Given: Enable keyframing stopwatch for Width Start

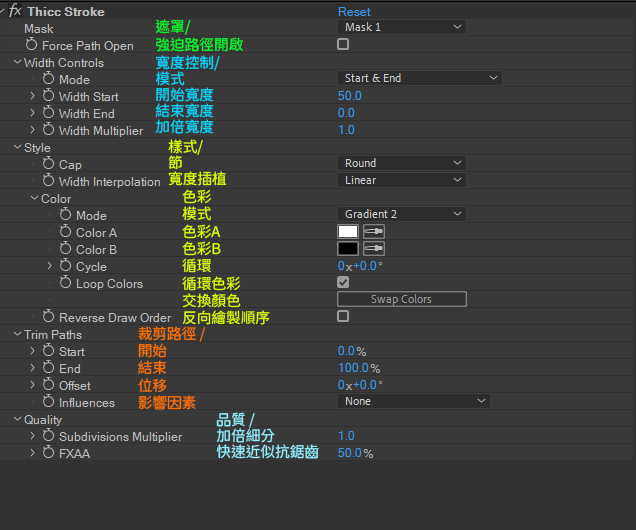Looking at the screenshot, I should [x=48, y=95].
